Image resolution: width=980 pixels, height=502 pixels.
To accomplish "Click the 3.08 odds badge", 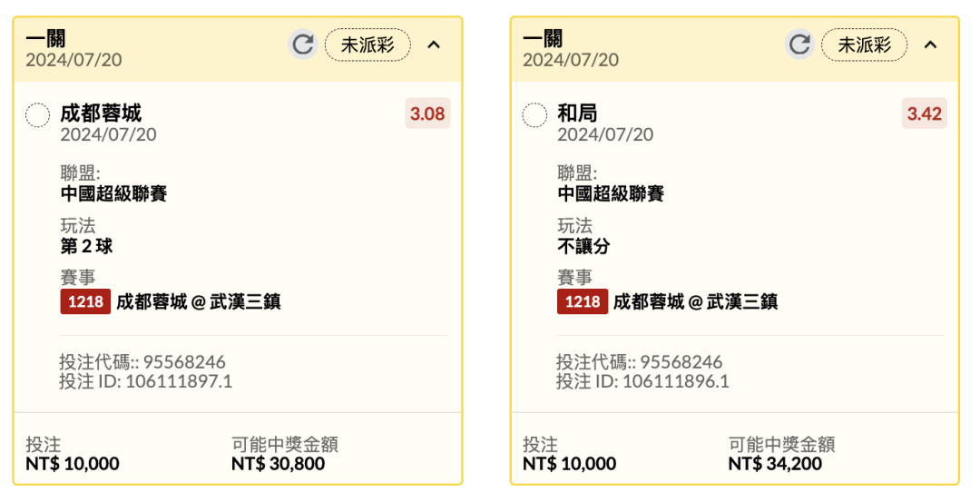I will pyautogui.click(x=427, y=113).
